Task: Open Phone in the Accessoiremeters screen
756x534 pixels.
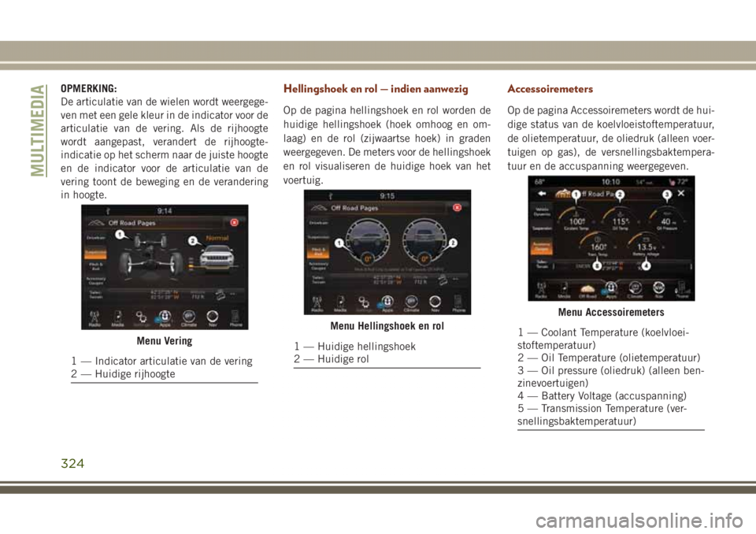Action: point(682,290)
